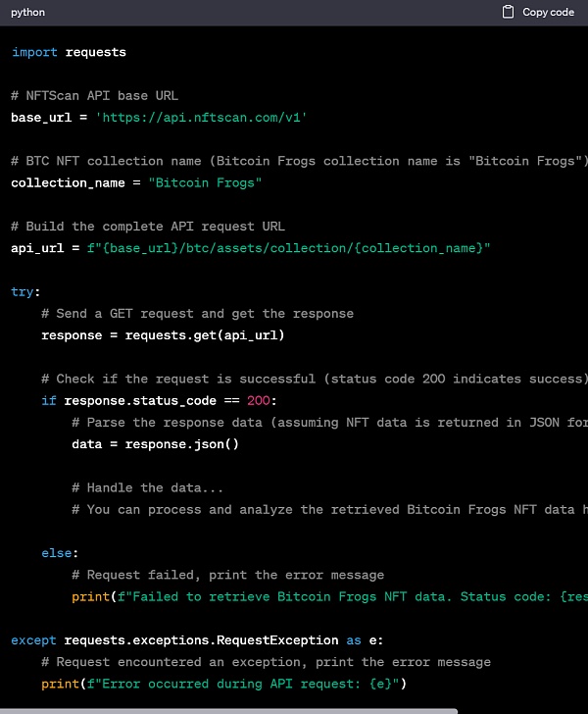Click the clipboard icon beside Copy code
Viewport: 588px width, 714px height.
[508, 12]
